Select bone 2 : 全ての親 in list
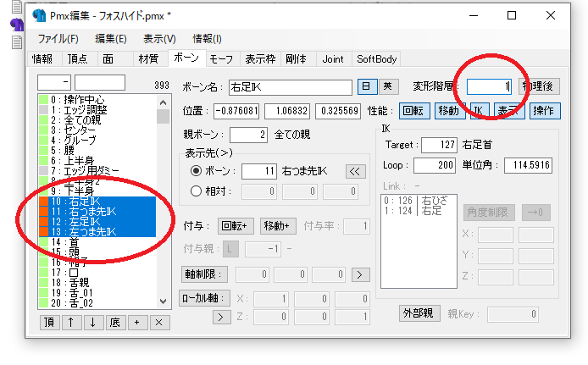Viewport: 588px width, 365px height. point(97,120)
